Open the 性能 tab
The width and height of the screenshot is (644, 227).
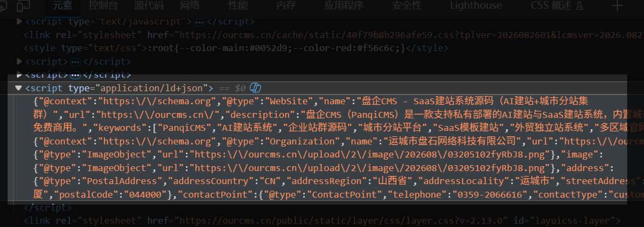[238, 5]
